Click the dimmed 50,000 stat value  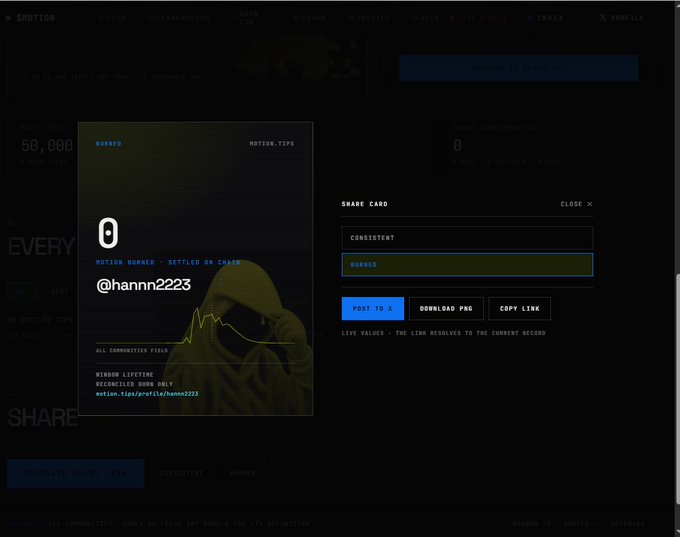point(47,145)
